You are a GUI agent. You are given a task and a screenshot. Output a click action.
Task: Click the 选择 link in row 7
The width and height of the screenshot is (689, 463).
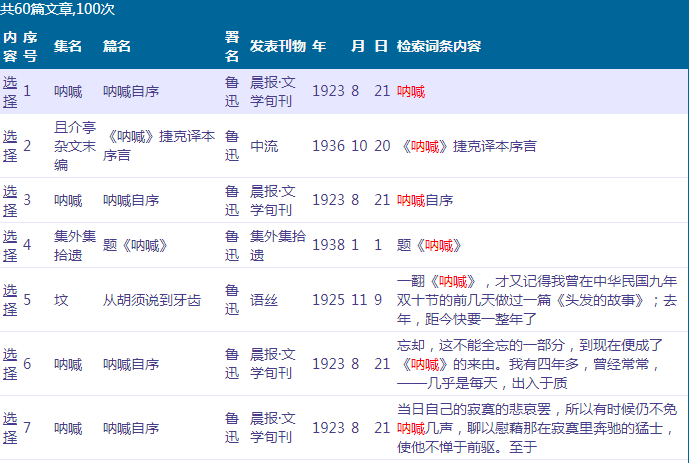tap(10, 428)
